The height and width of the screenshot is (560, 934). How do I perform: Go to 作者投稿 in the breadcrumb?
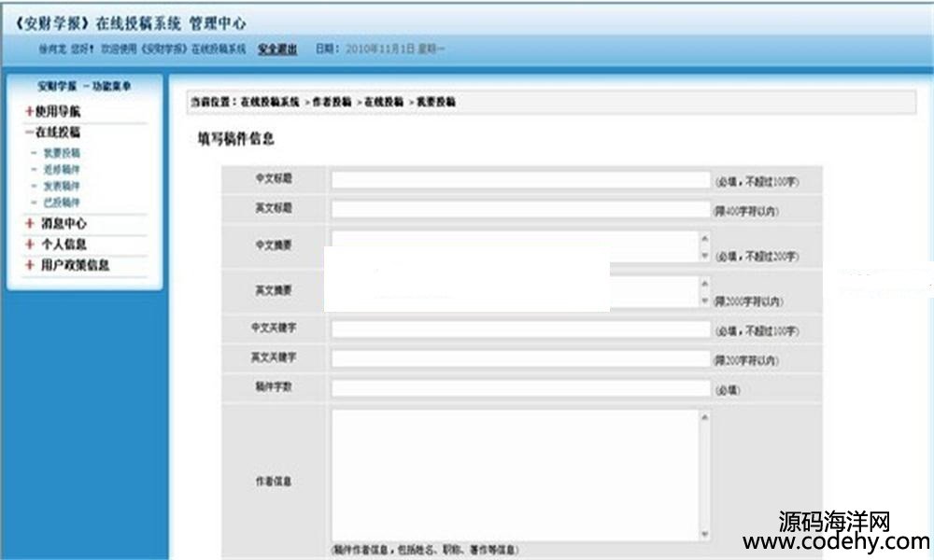click(332, 102)
